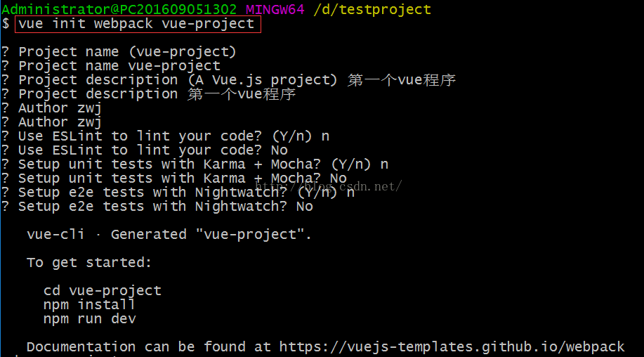This screenshot has width=644, height=357.
Task: Click the "cd vue-project" command line
Action: pyautogui.click(x=103, y=290)
